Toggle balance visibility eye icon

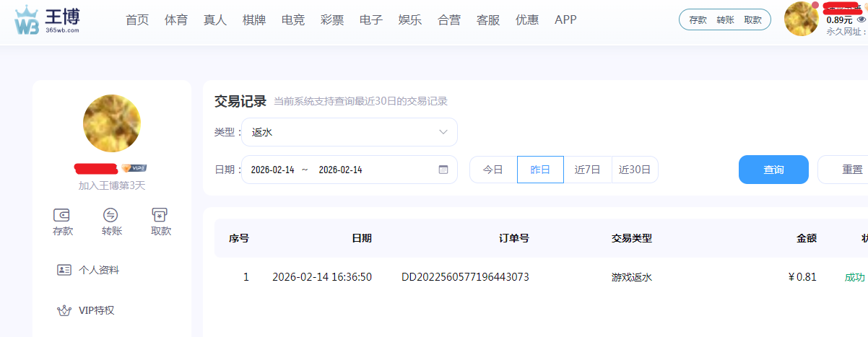(x=861, y=20)
